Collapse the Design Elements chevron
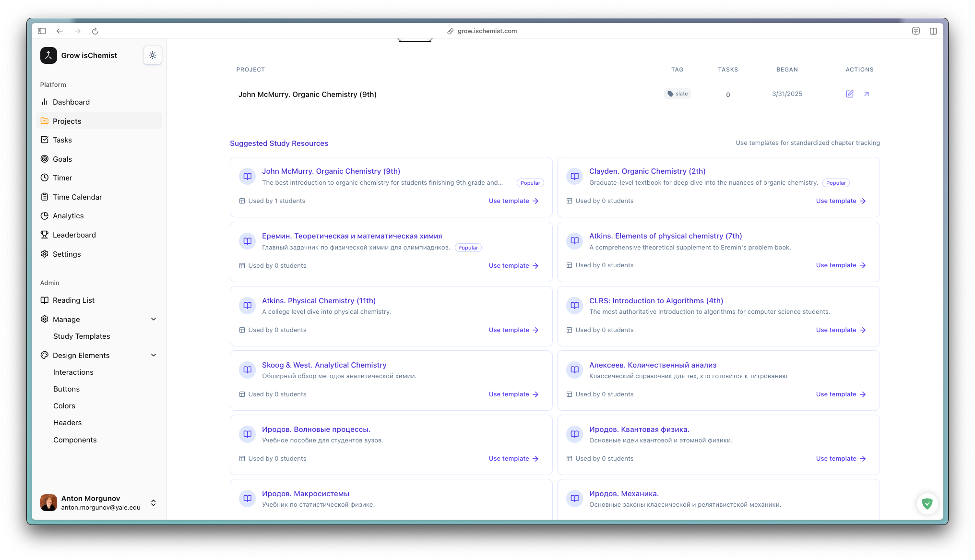This screenshot has width=975, height=560. click(154, 355)
